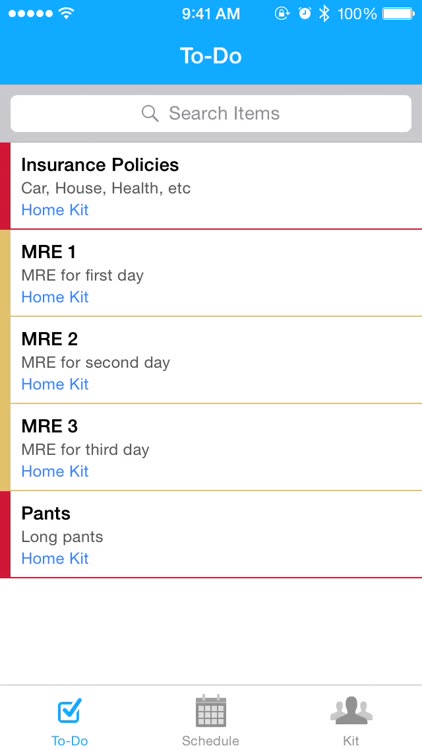Click the Search Items field
This screenshot has width=422, height=750.
[x=211, y=113]
